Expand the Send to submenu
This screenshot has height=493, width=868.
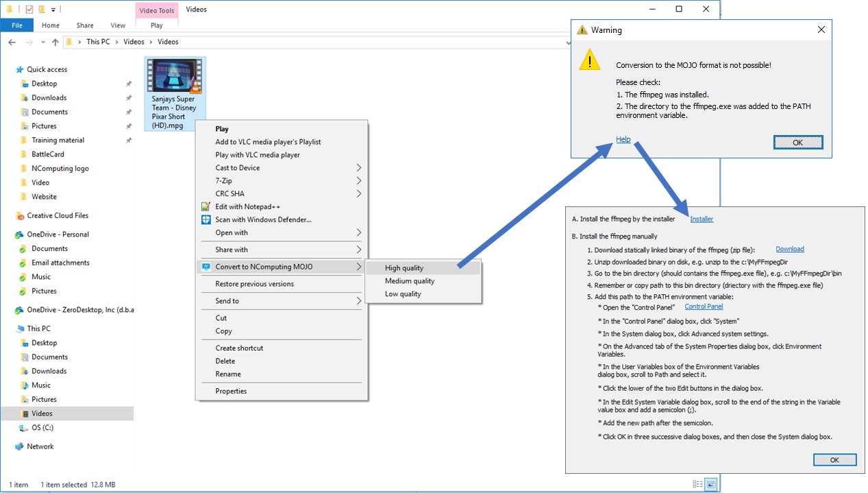[282, 301]
